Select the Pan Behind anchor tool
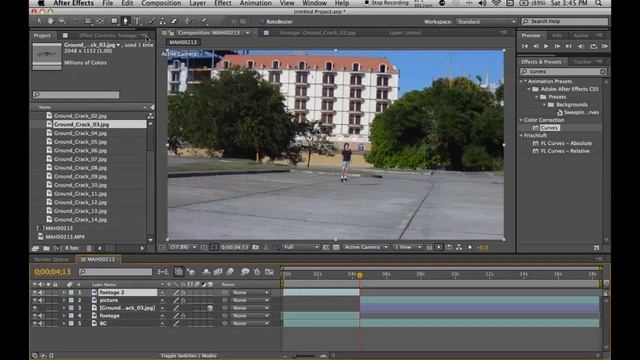The width and height of the screenshot is (640, 360). coord(100,21)
